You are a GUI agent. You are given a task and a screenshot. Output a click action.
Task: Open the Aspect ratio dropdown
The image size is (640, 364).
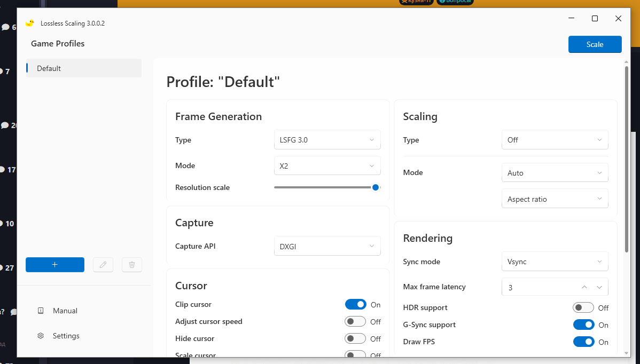pos(555,199)
